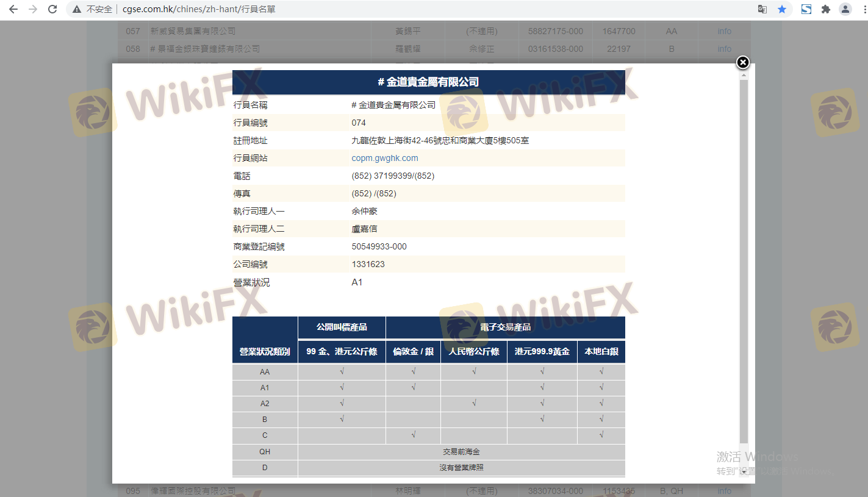Click the info link for member 057
868x497 pixels.
coord(724,31)
